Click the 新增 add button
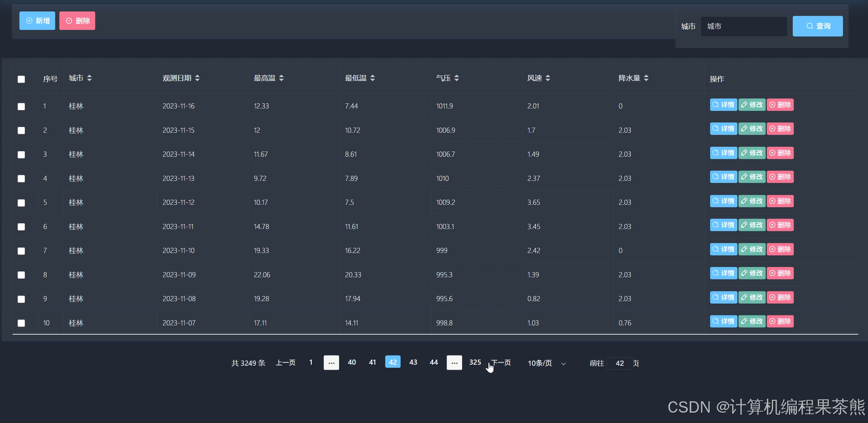The image size is (868, 423). coord(37,21)
